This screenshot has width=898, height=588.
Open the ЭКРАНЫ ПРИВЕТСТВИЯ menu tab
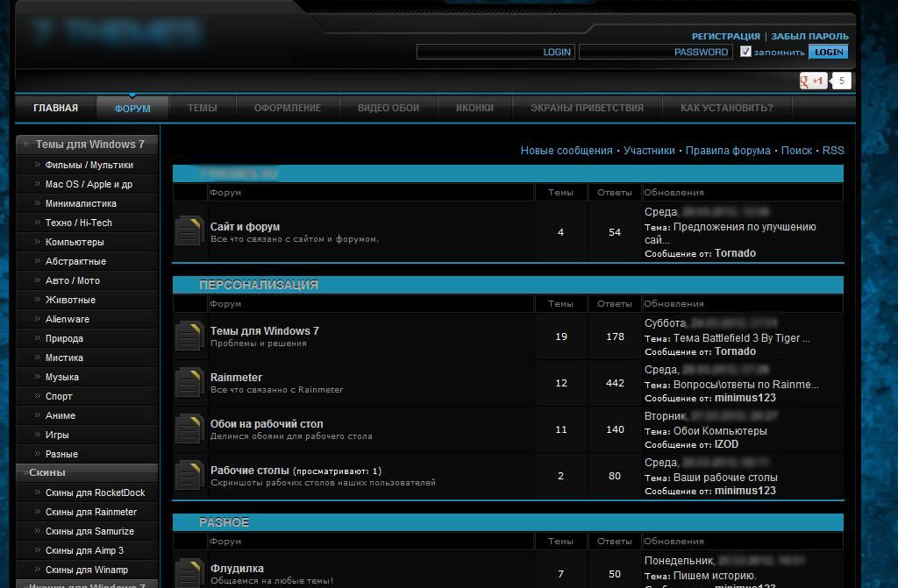tap(587, 108)
